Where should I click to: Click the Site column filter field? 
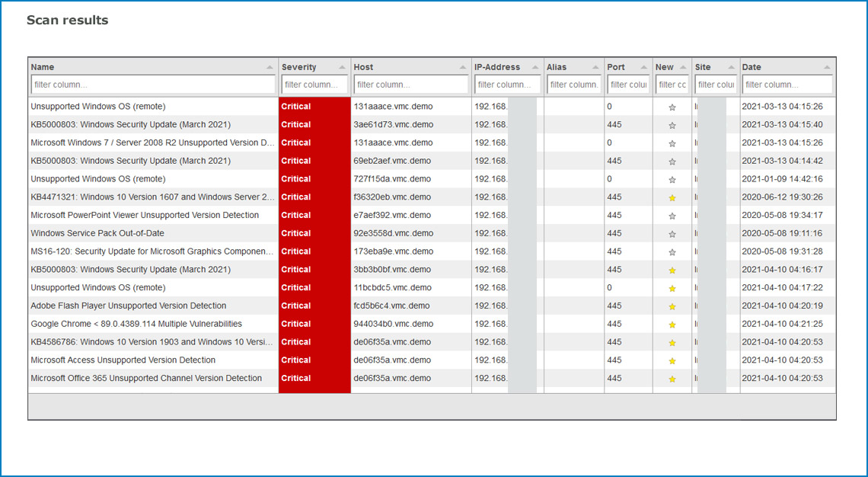[x=716, y=85]
